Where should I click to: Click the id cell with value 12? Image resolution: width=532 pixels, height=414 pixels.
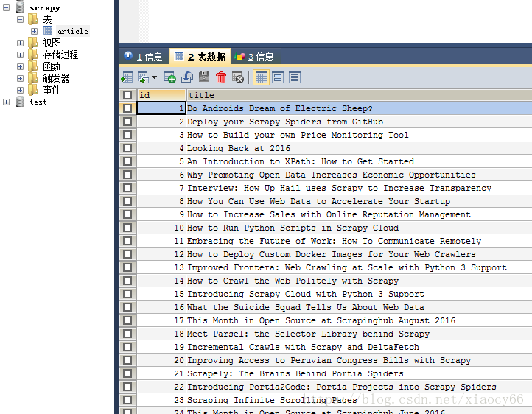tap(161, 254)
